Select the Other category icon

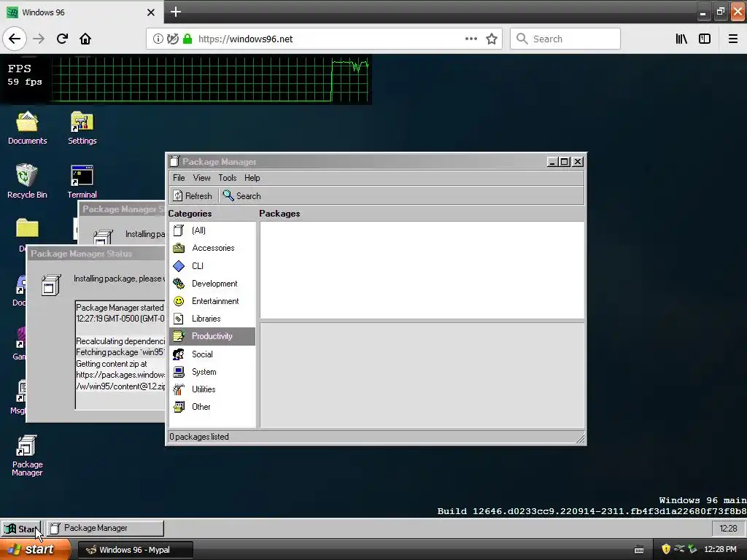[x=179, y=407]
